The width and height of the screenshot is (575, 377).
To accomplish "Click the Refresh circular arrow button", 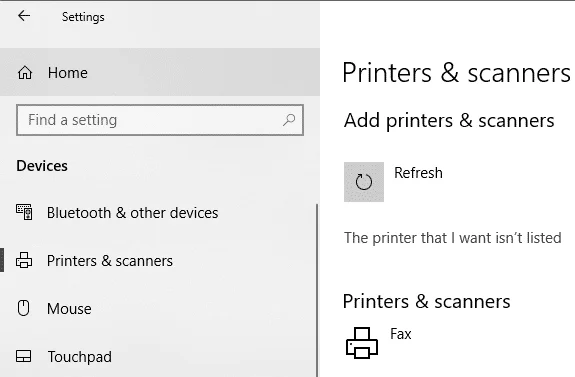I will [364, 182].
